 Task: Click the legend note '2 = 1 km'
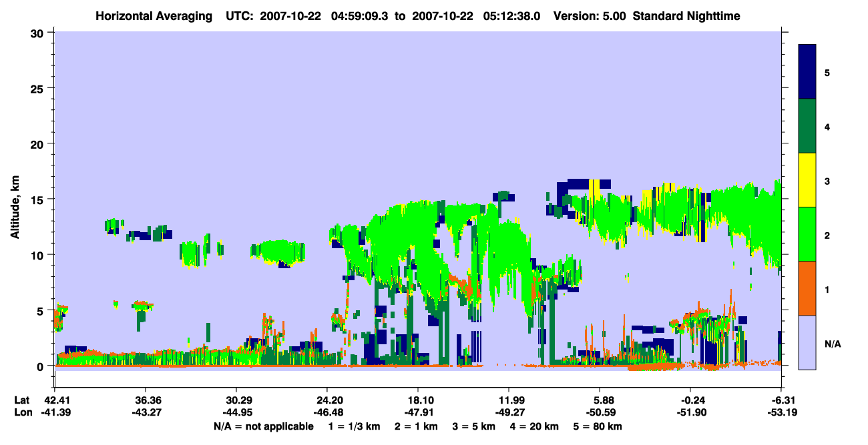417,426
